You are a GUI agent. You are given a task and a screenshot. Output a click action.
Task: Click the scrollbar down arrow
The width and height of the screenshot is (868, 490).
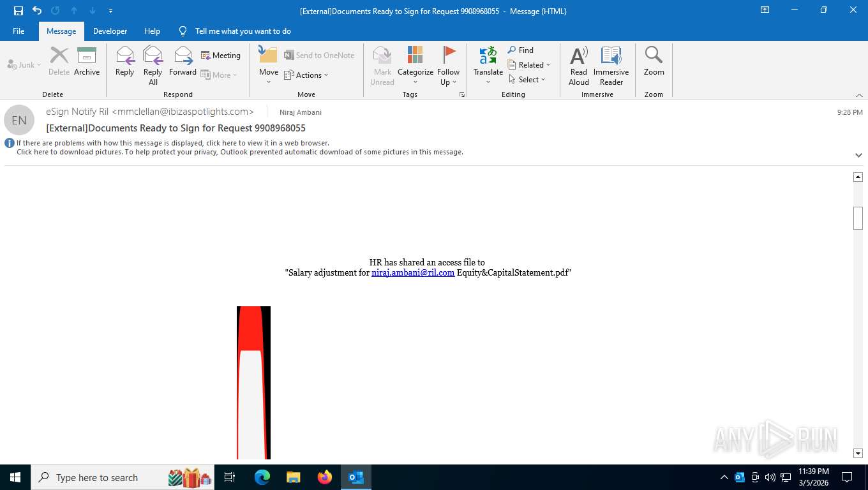[858, 453]
